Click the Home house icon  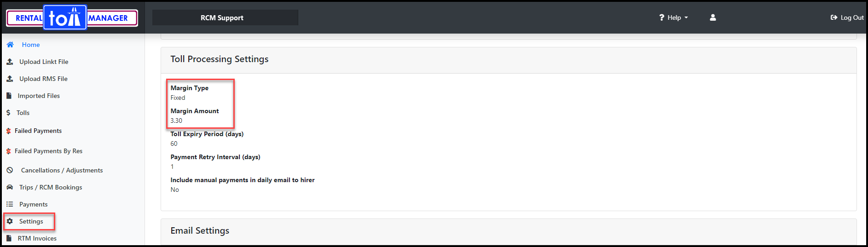[x=10, y=45]
